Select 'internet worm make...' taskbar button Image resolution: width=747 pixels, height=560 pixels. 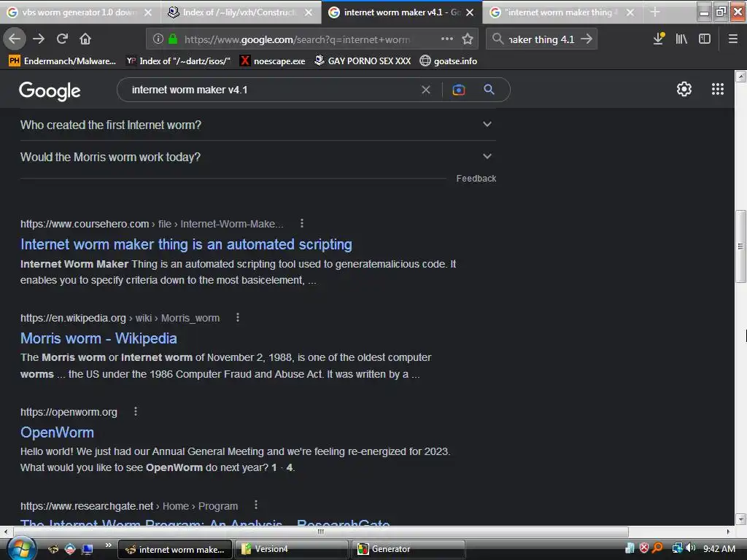175,549
